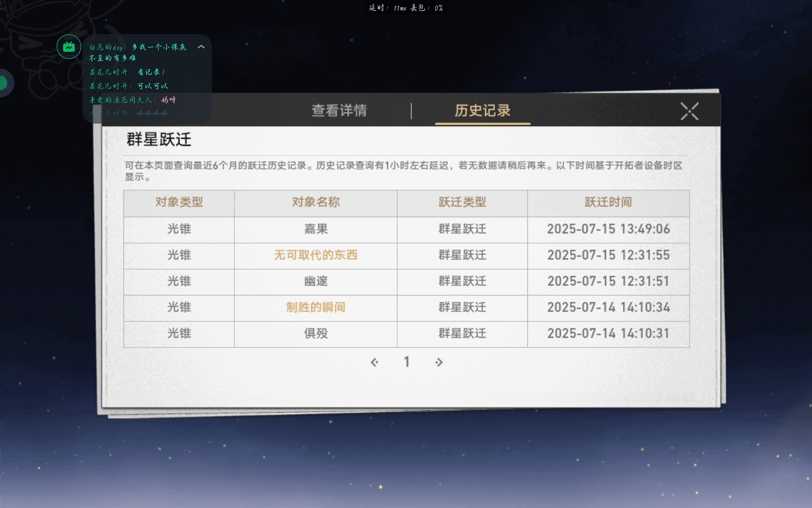812x508 pixels.
Task: Go to next page arrow
Action: point(439,362)
